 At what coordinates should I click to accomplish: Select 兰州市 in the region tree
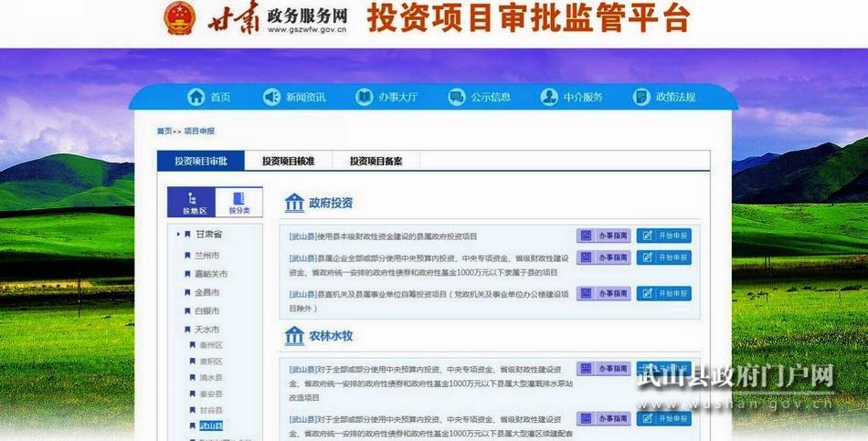tap(206, 256)
